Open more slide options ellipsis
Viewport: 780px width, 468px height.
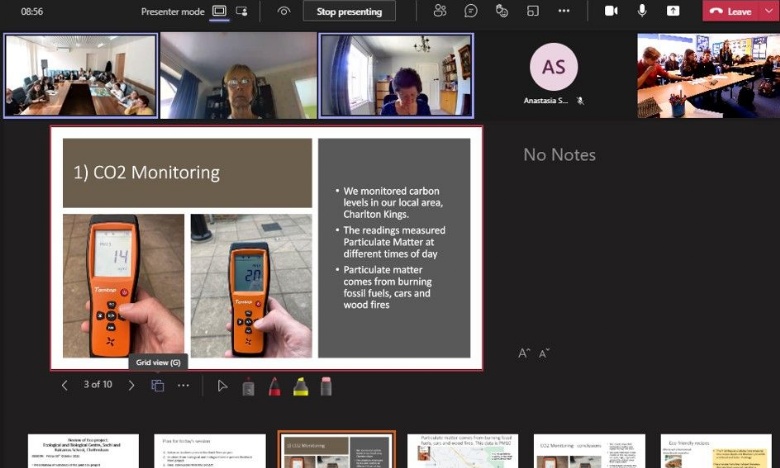(183, 385)
